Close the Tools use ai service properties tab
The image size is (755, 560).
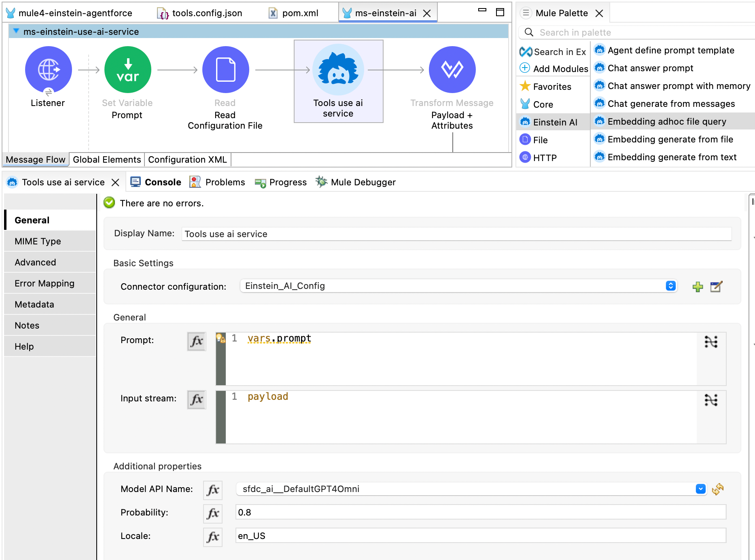point(115,182)
